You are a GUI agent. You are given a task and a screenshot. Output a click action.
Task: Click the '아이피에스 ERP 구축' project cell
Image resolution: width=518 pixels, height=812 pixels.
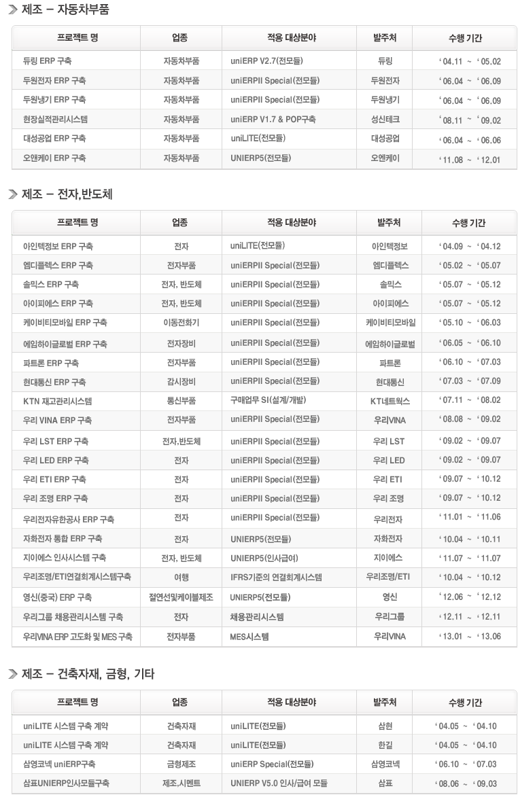click(58, 304)
